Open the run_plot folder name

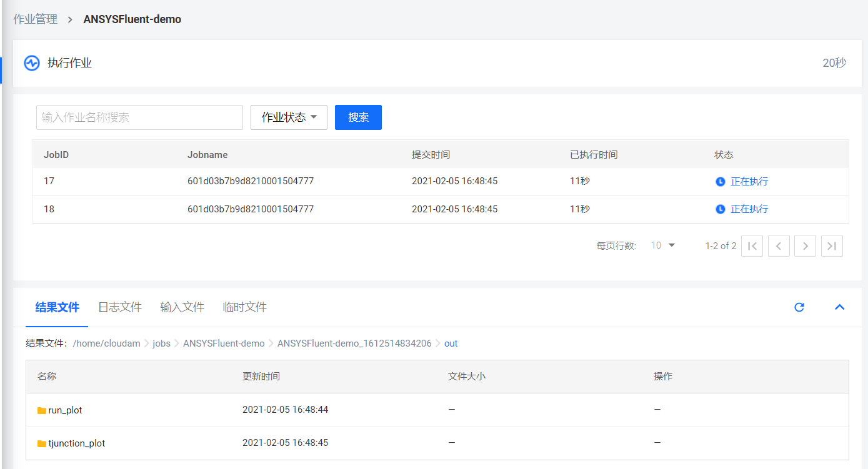point(65,410)
